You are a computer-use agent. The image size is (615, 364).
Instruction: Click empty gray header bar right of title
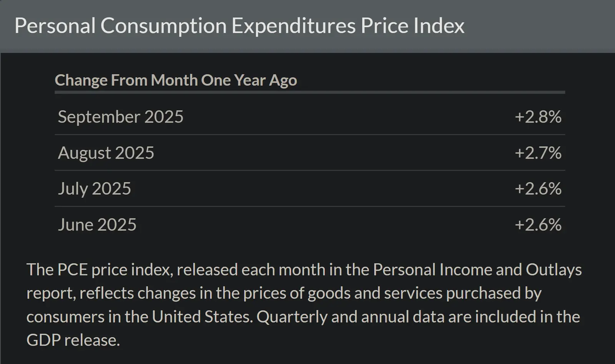click(x=538, y=26)
